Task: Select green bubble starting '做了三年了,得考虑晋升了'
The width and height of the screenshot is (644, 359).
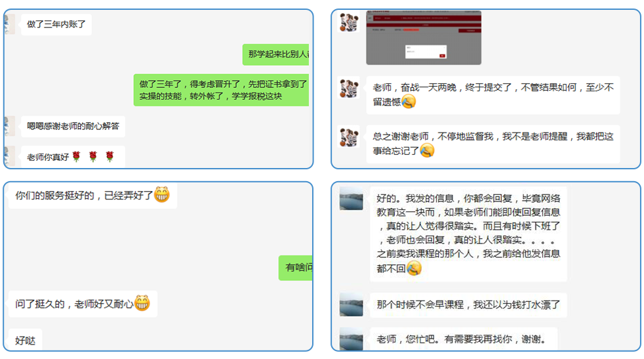Action: 222,90
